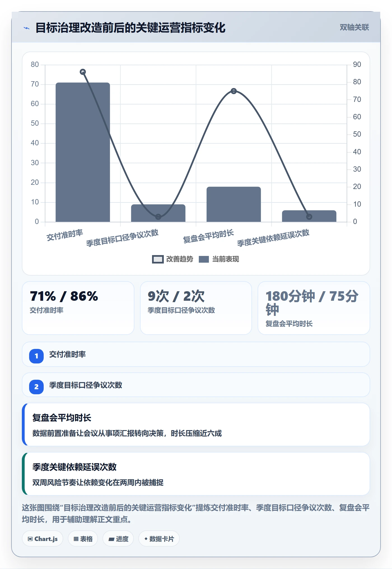Screen dimensions: 392x569
Task: Click the text 双周风险节奏让依赖变化在两周内被捕捉
Action: click(98, 482)
